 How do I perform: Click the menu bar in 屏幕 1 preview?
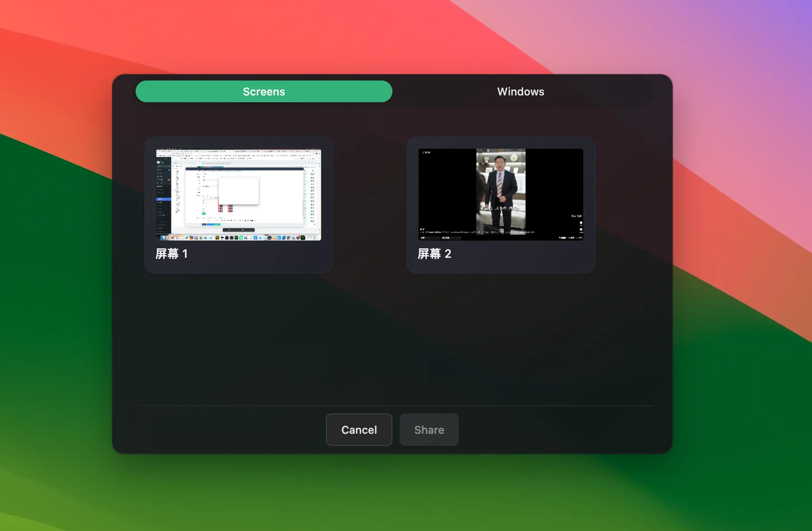238,151
